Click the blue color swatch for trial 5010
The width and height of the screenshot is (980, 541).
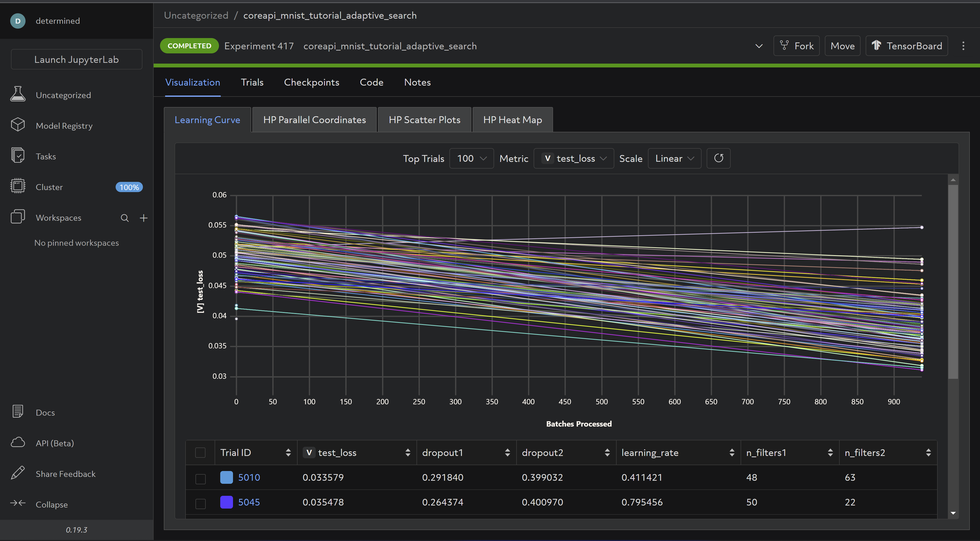(226, 477)
